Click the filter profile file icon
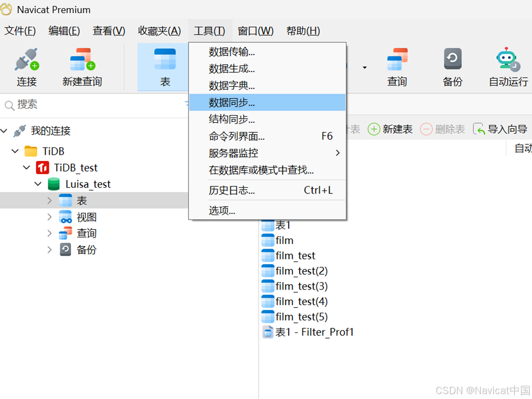The height and width of the screenshot is (399, 532). tap(268, 332)
